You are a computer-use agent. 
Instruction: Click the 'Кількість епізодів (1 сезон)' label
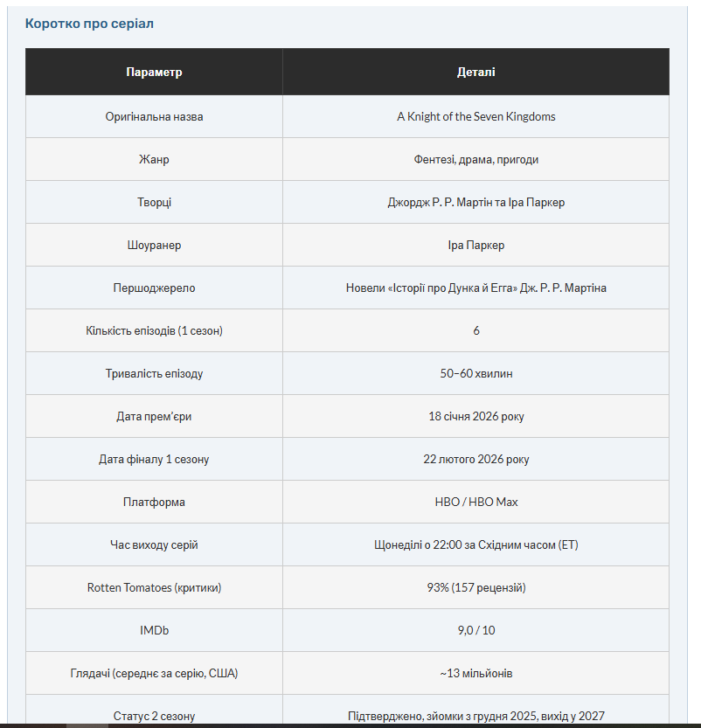click(154, 331)
